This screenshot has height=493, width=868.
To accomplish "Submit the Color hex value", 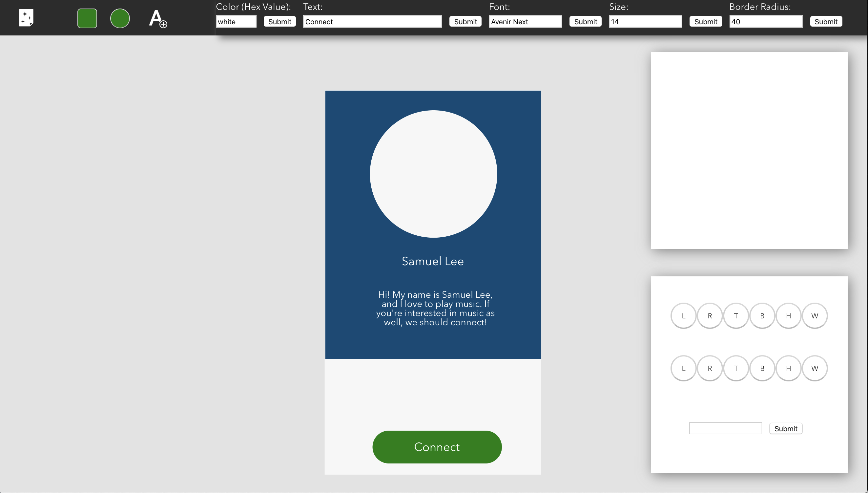I will tap(279, 22).
